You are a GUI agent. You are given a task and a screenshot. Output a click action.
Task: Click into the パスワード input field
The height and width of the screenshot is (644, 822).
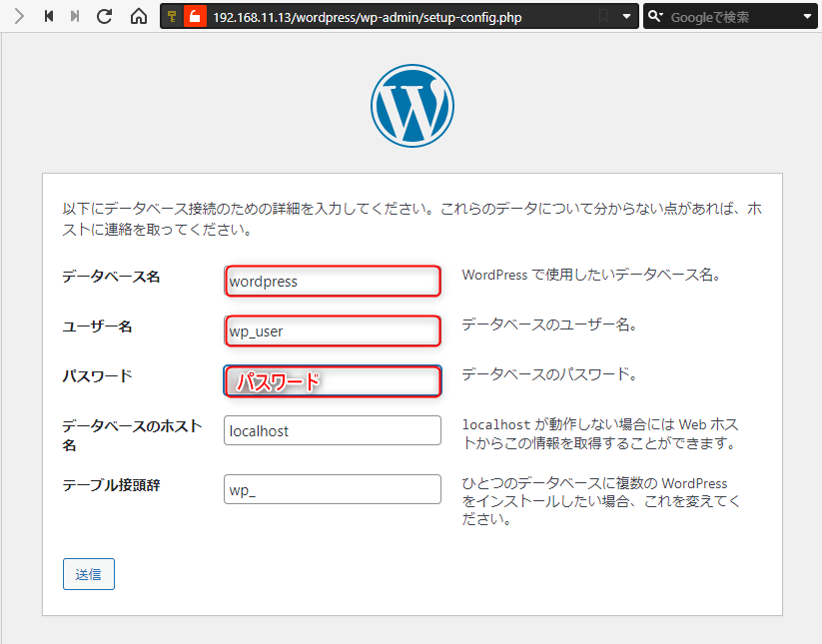pyautogui.click(x=333, y=380)
